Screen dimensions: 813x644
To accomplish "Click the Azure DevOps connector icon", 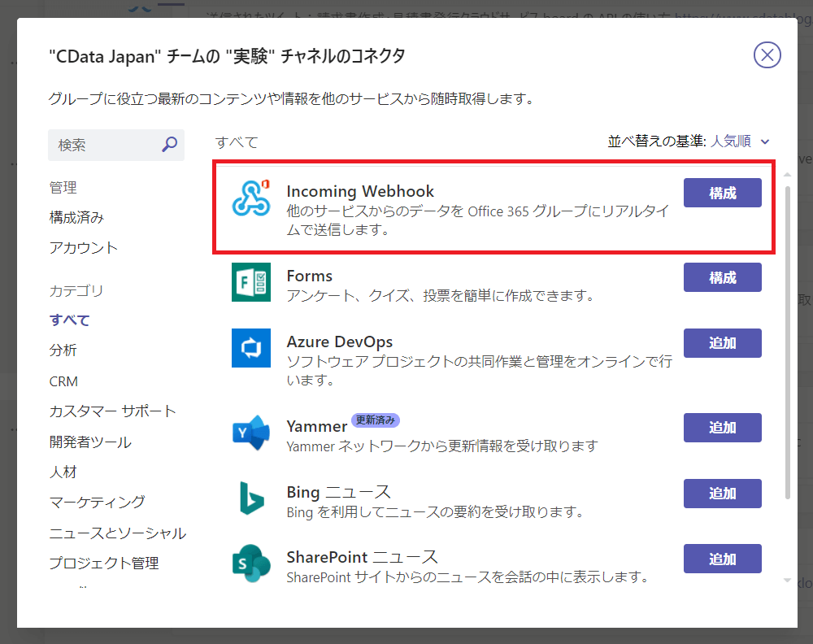I will pyautogui.click(x=251, y=348).
